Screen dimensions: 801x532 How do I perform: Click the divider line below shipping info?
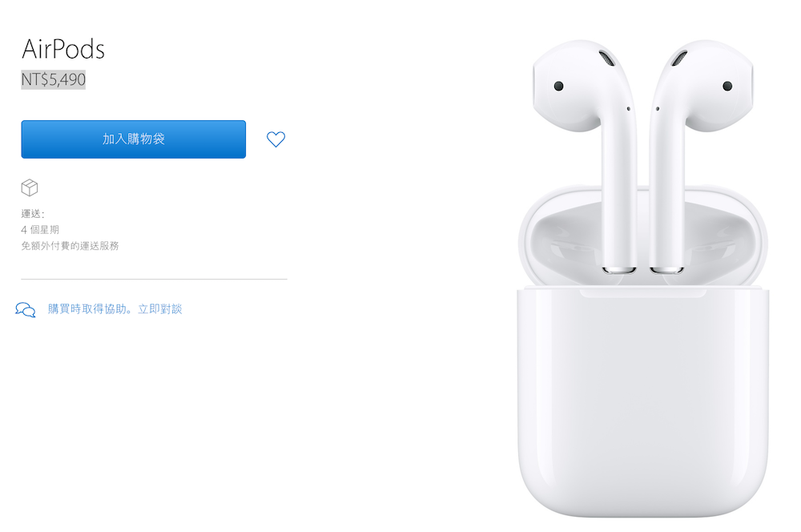155,279
